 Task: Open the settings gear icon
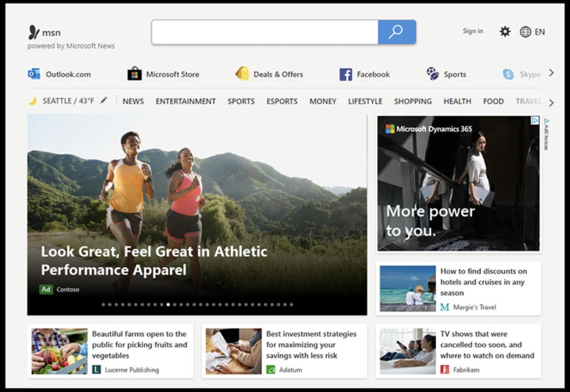click(x=505, y=32)
